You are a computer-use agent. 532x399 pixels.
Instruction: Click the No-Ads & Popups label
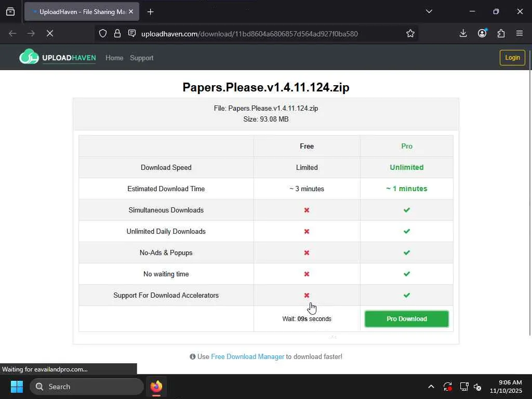pyautogui.click(x=166, y=253)
